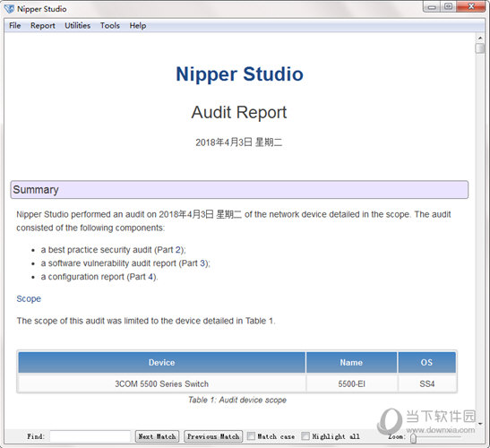Viewport: 490px width, 448px height.
Task: Select the 3COM 5500 Series Switch cell
Action: [161, 383]
